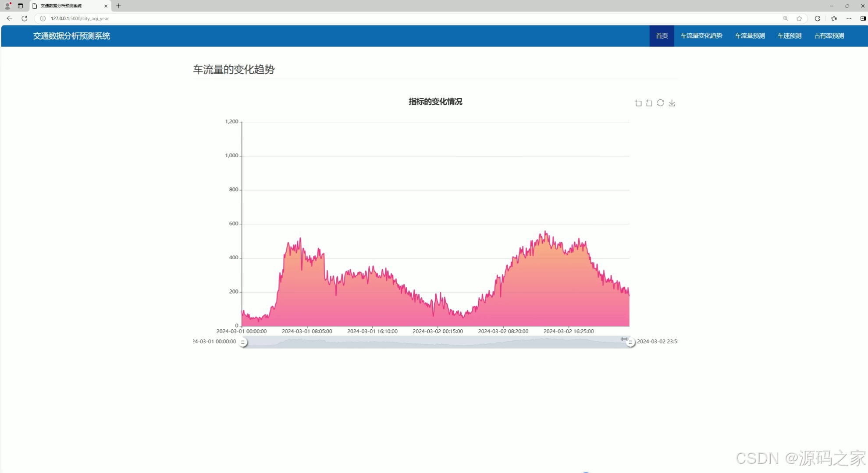Focus the browser address bar
The image size is (868, 473).
tap(395, 18)
